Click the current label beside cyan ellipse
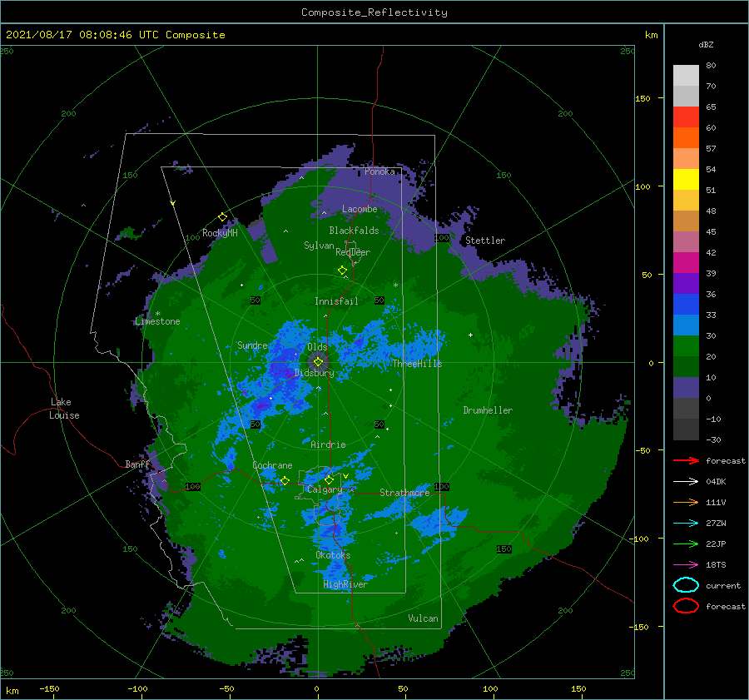Image resolution: width=749 pixels, height=700 pixels. point(723,585)
